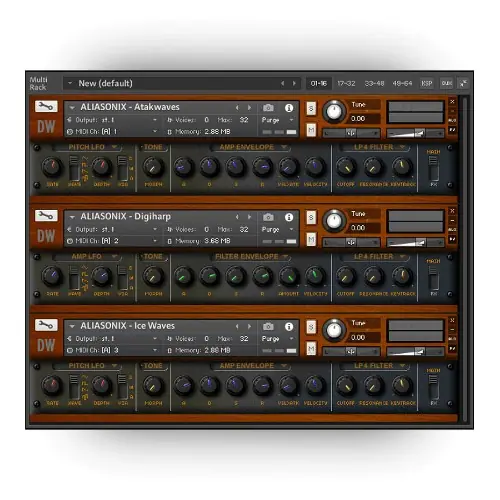Click the Ice Waves Output field

coord(112,339)
